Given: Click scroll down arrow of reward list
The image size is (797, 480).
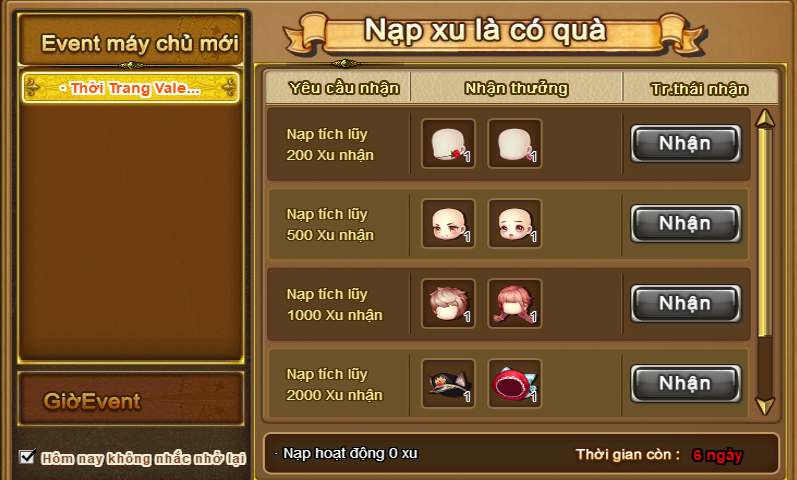Looking at the screenshot, I should click(765, 406).
